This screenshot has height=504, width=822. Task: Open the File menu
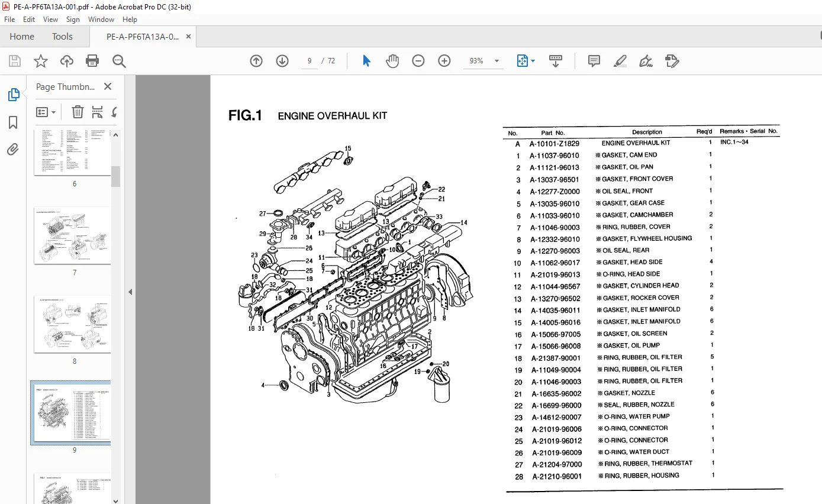[x=9, y=20]
